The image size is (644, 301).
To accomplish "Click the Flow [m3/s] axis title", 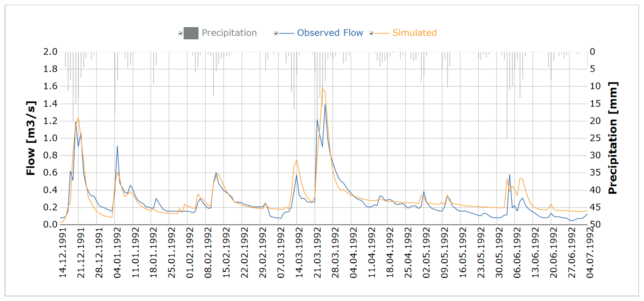I will click(x=31, y=138).
